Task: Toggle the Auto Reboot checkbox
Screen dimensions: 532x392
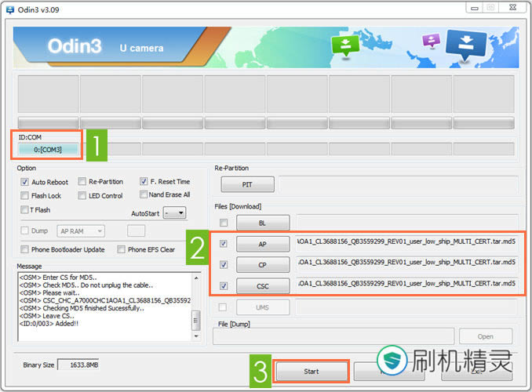Action: [26, 182]
